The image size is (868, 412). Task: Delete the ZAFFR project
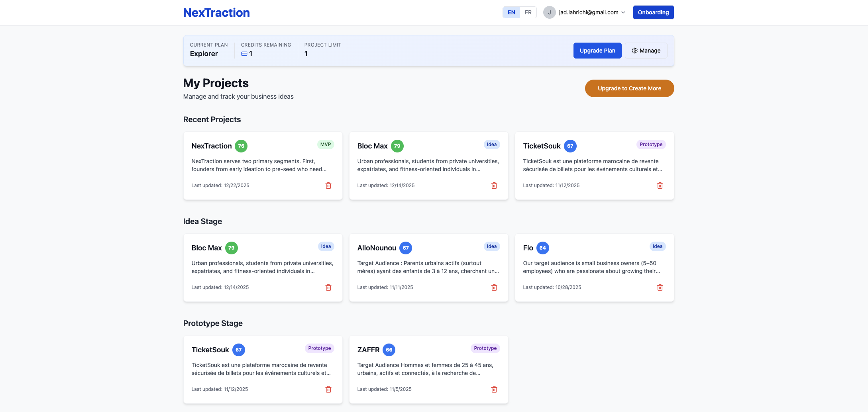494,389
